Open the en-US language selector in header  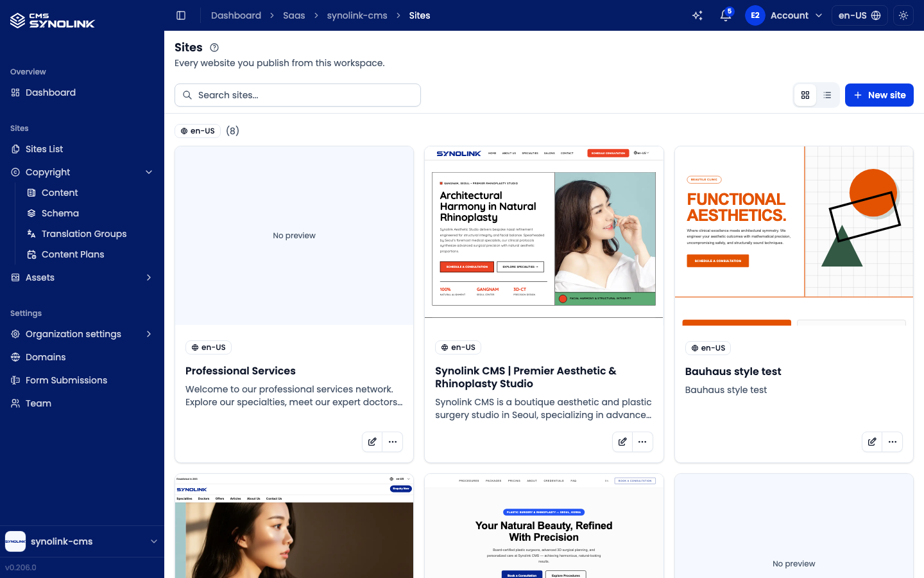[x=859, y=15]
